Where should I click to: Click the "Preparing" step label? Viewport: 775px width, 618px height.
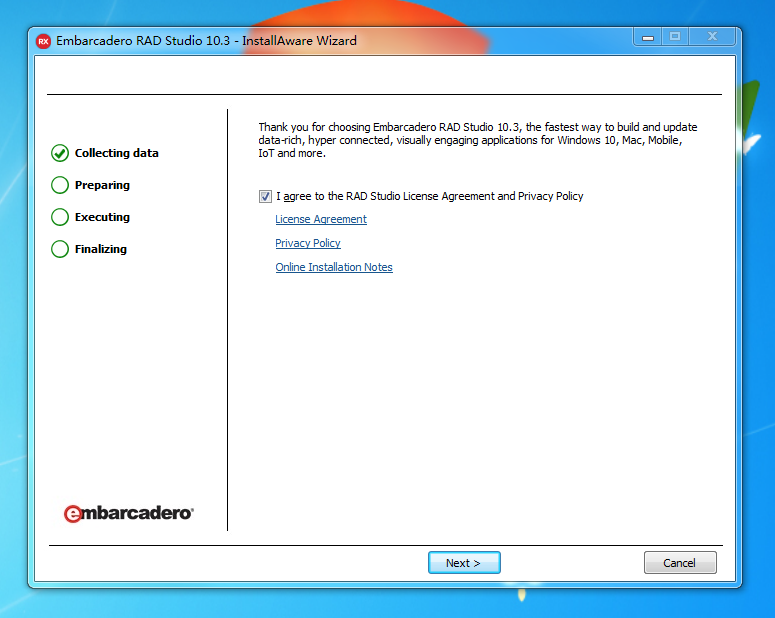click(102, 185)
